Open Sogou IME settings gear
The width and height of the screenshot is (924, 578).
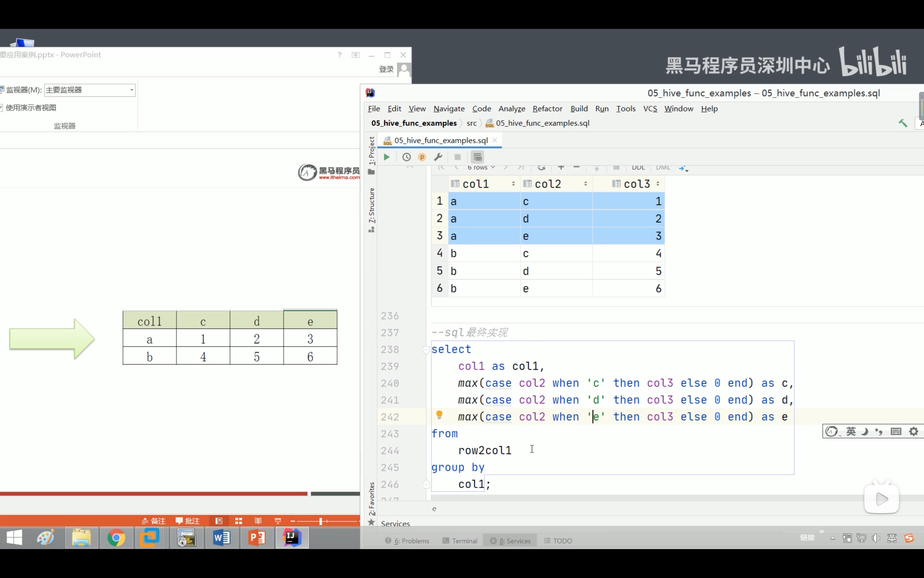click(x=913, y=432)
